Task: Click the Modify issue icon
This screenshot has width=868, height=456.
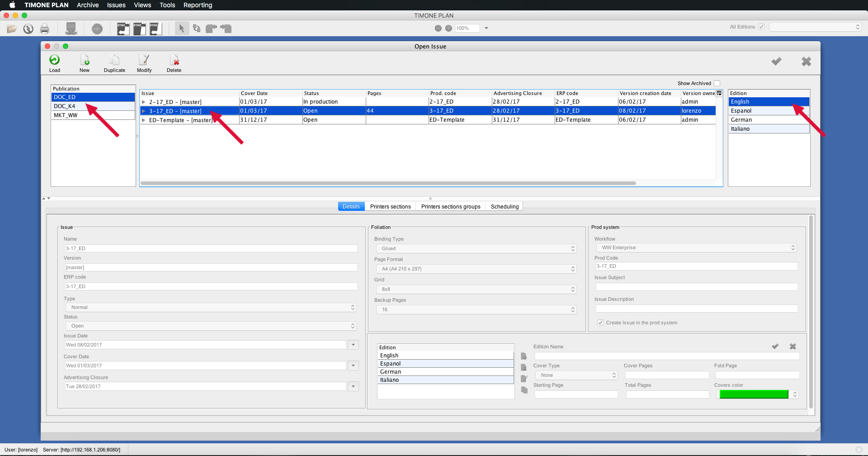Action: coord(144,60)
